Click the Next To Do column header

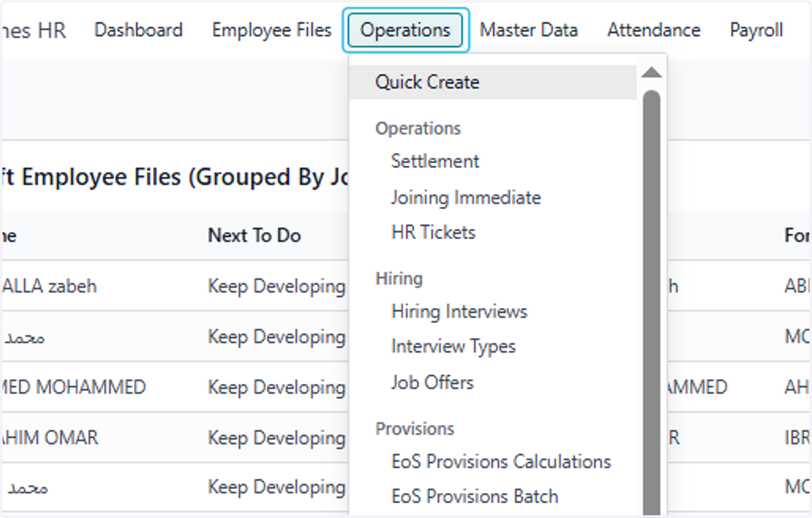pos(254,235)
